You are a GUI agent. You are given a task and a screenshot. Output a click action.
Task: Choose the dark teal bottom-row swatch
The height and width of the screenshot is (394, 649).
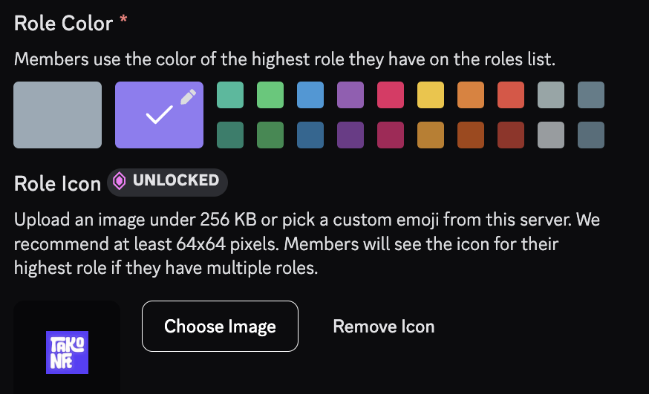(x=231, y=135)
